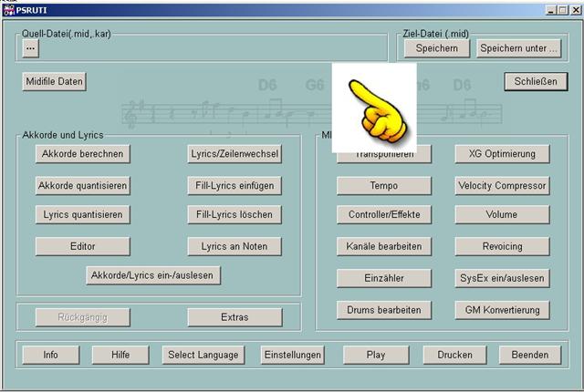Choose Select Language
Image resolution: width=584 pixels, height=392 pixels.
pos(203,355)
